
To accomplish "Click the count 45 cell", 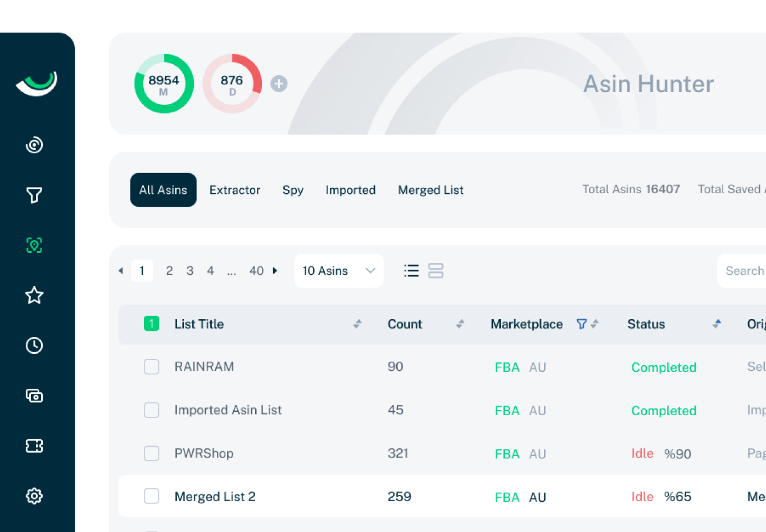I will click(x=396, y=410).
